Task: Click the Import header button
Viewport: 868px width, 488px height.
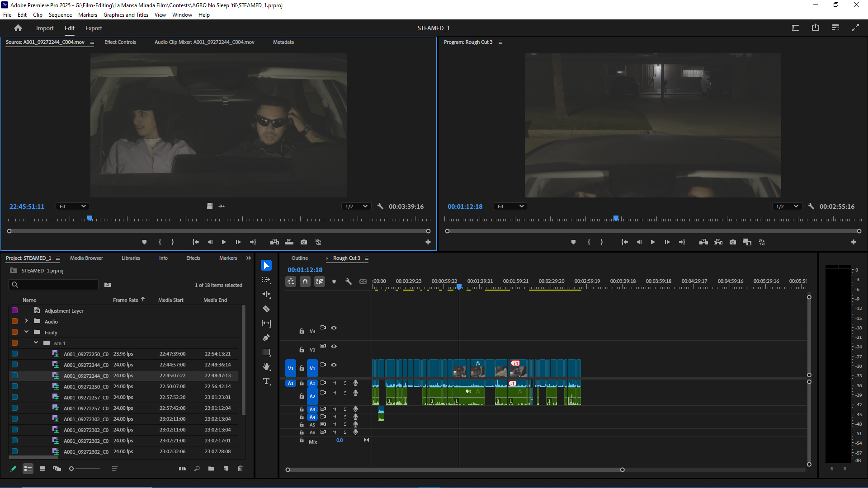Action: click(x=45, y=28)
